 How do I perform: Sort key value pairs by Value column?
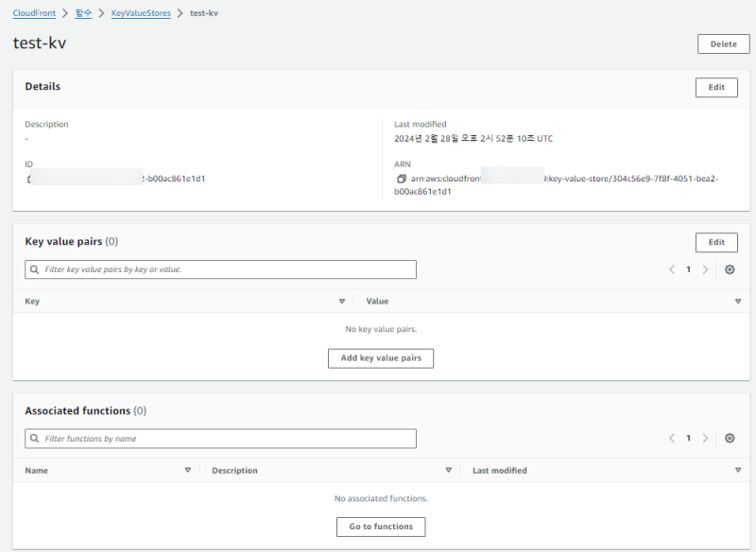(x=737, y=302)
